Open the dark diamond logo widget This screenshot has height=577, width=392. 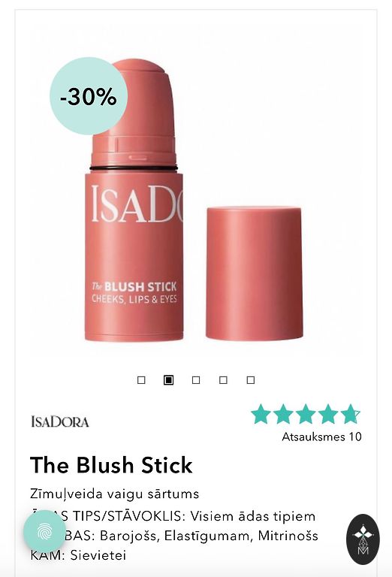pyautogui.click(x=363, y=539)
